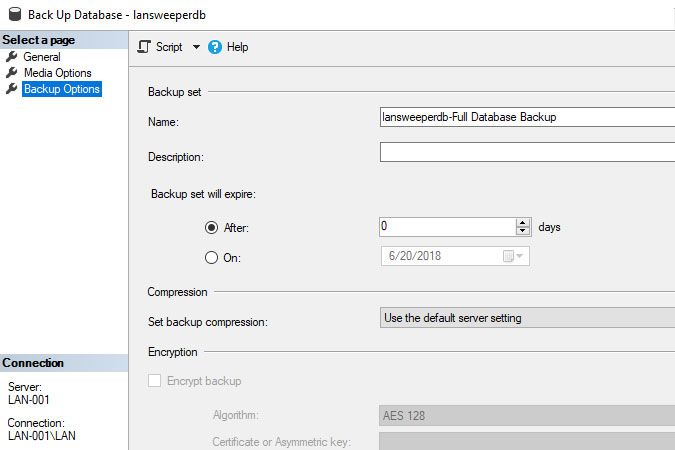Click the backup set Name text field
The width and height of the screenshot is (675, 450).
click(527, 117)
